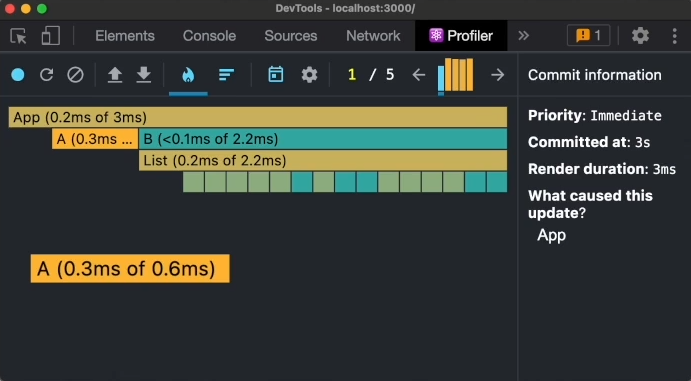
Task: Go to the next commit
Action: click(498, 75)
